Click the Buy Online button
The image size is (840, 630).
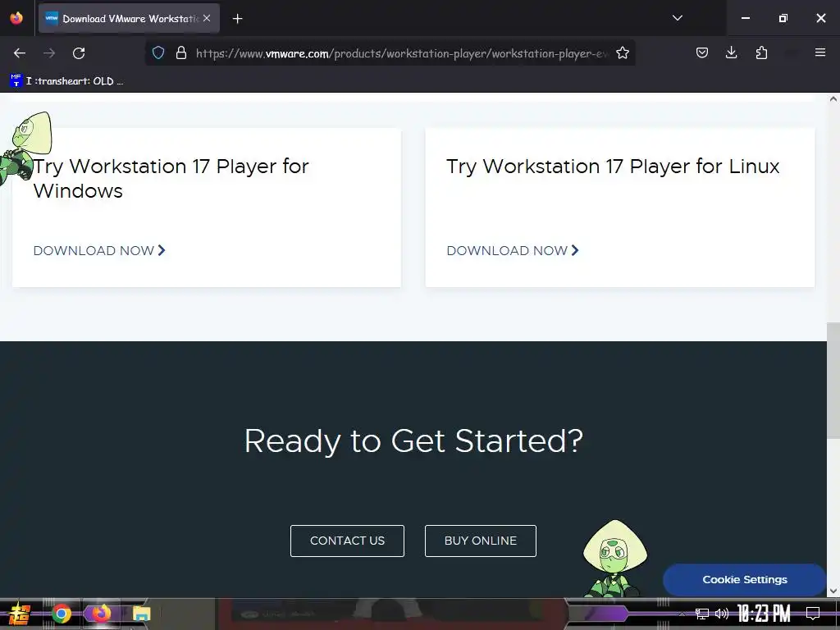[x=481, y=541]
